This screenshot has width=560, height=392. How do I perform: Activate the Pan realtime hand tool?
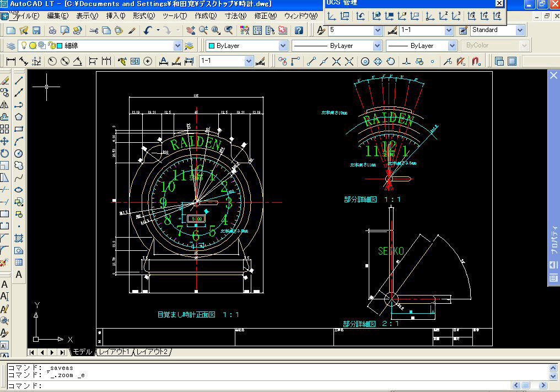pos(191,30)
